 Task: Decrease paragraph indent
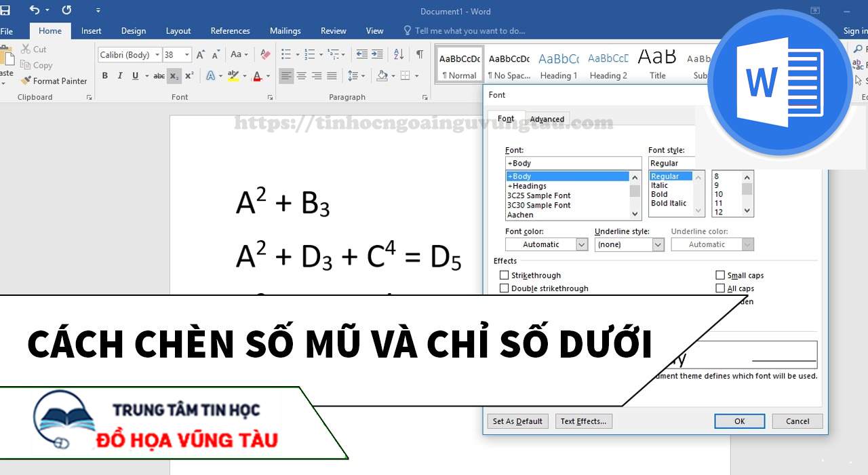[362, 54]
